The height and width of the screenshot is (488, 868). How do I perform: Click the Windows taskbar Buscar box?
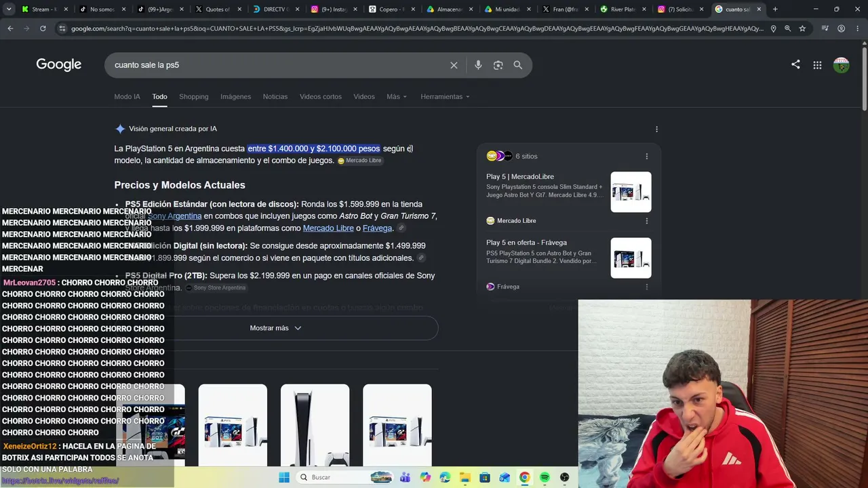tap(344, 477)
